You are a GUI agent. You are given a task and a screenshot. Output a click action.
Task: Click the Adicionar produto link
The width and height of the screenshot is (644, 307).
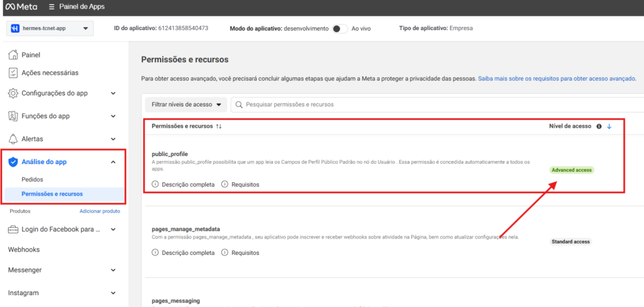click(100, 211)
